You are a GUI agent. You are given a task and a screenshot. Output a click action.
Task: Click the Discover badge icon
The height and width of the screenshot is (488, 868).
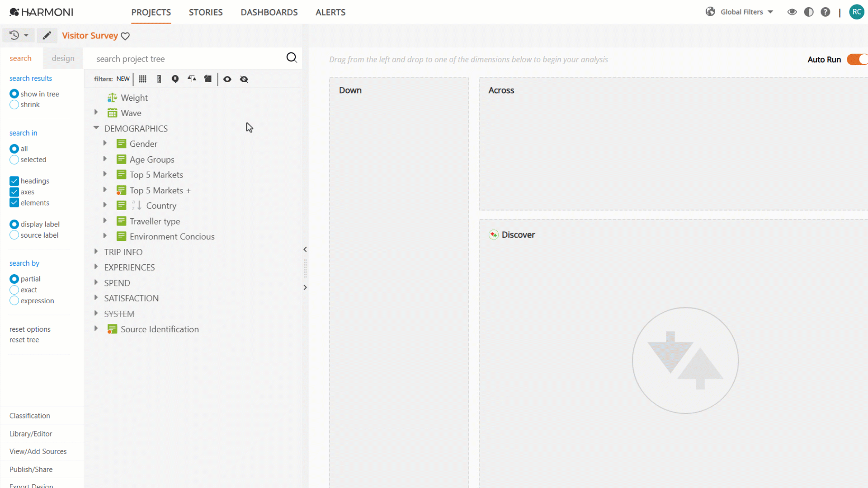point(494,235)
